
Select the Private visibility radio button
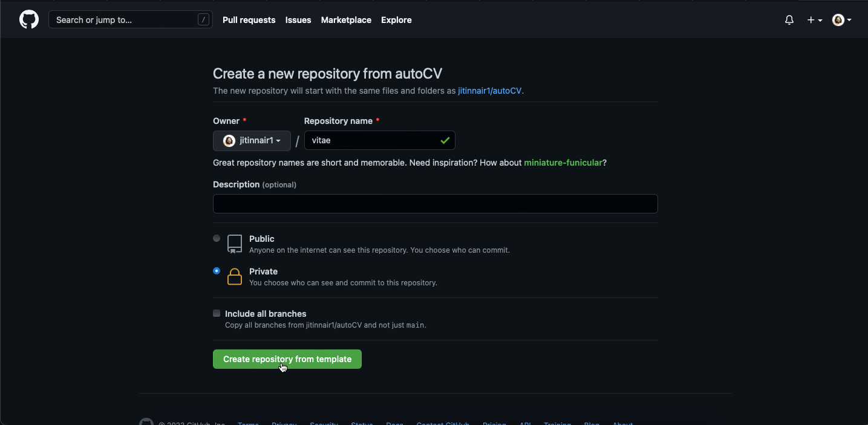pos(217,271)
